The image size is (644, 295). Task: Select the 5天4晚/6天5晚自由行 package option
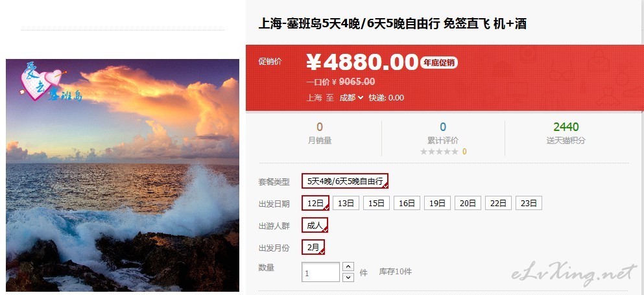345,181
